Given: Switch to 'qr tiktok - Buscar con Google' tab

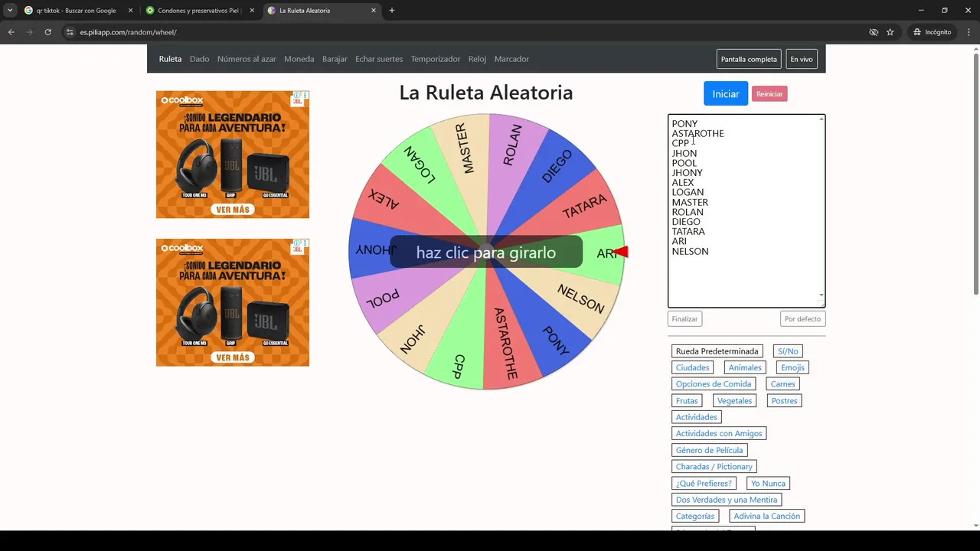Looking at the screenshot, I should point(77,11).
